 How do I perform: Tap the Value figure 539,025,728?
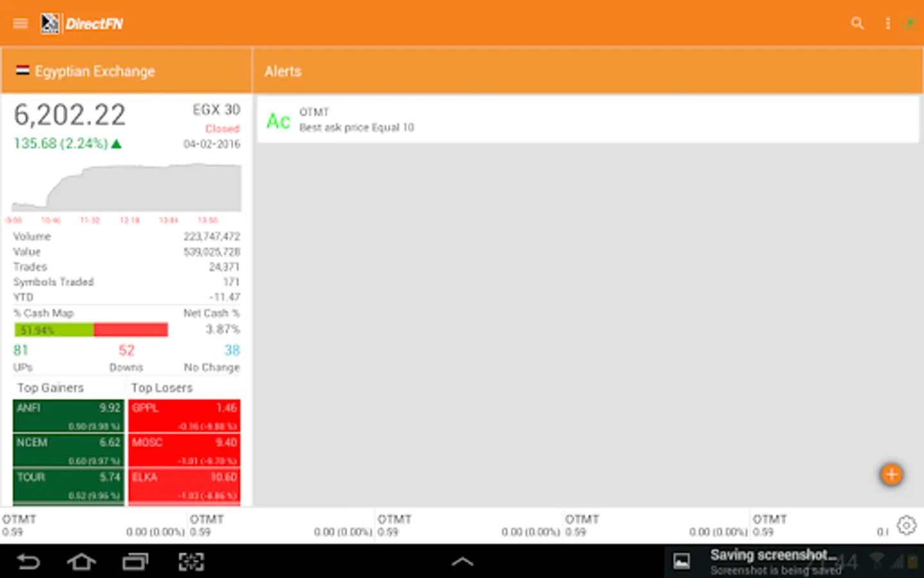(212, 252)
